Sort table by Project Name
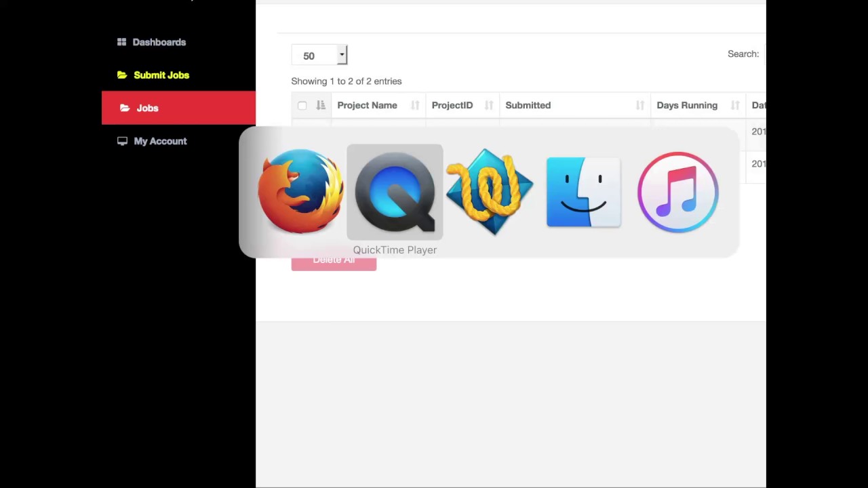This screenshot has height=488, width=868. 367,105
